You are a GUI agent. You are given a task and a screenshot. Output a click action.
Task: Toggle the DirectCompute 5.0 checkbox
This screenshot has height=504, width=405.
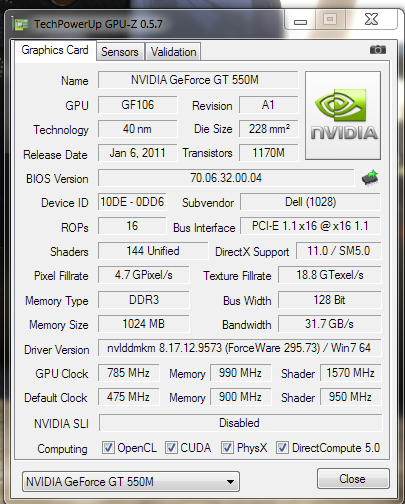[282, 447]
